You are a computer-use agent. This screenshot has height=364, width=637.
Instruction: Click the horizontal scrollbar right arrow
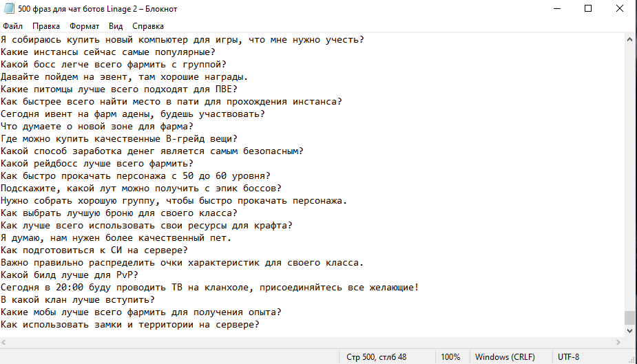coord(618,343)
